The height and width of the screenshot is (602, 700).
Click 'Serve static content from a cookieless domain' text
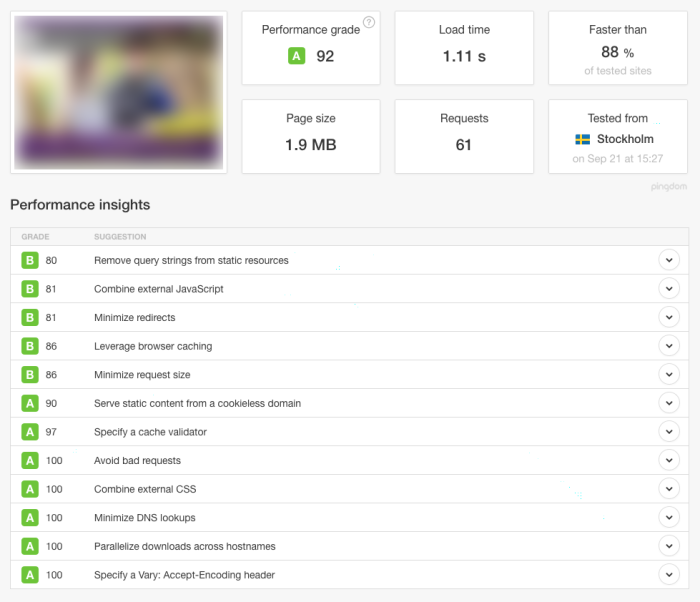pos(197,403)
